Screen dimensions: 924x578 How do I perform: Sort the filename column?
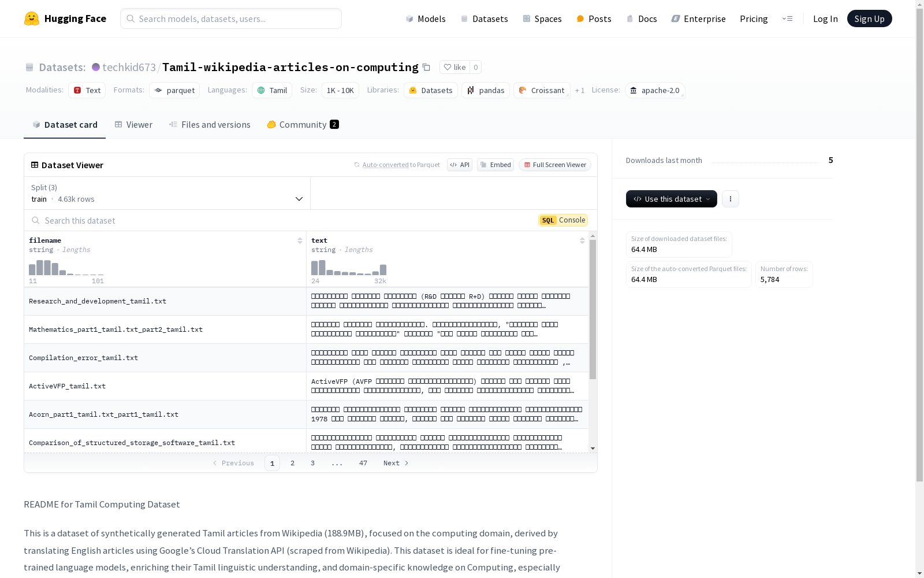pos(300,240)
